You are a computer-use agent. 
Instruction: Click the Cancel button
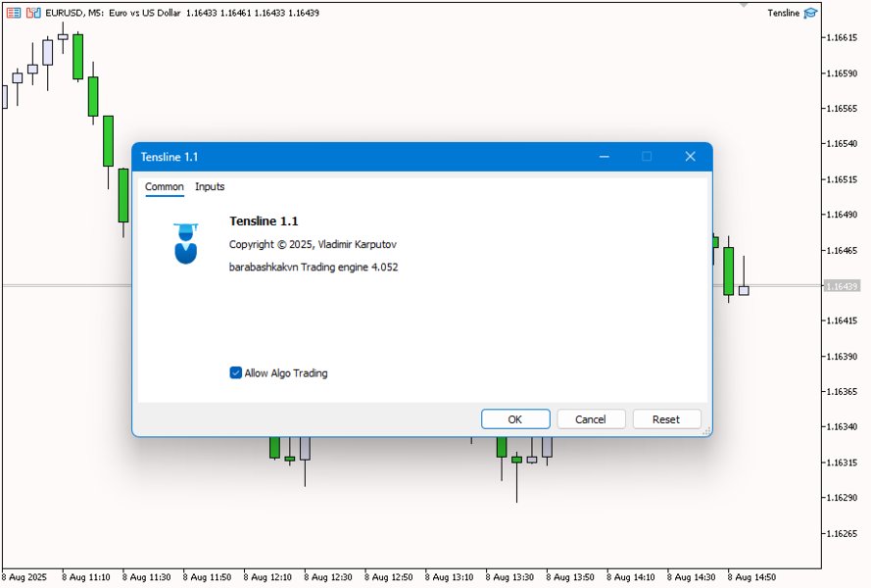pyautogui.click(x=591, y=419)
